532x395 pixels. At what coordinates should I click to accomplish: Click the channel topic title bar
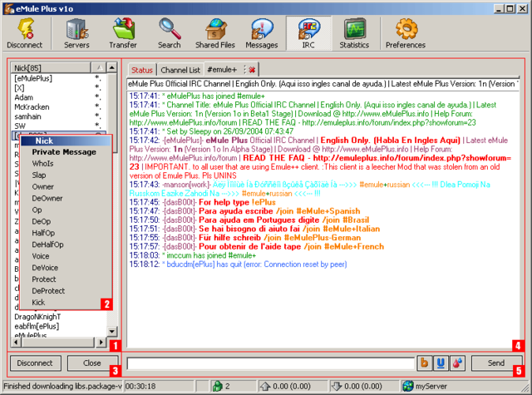pyautogui.click(x=323, y=84)
